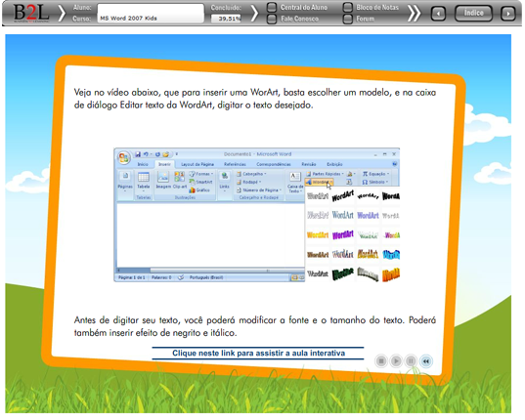The width and height of the screenshot is (525, 420).
Task: Click the B2L logo
Action: point(31,14)
